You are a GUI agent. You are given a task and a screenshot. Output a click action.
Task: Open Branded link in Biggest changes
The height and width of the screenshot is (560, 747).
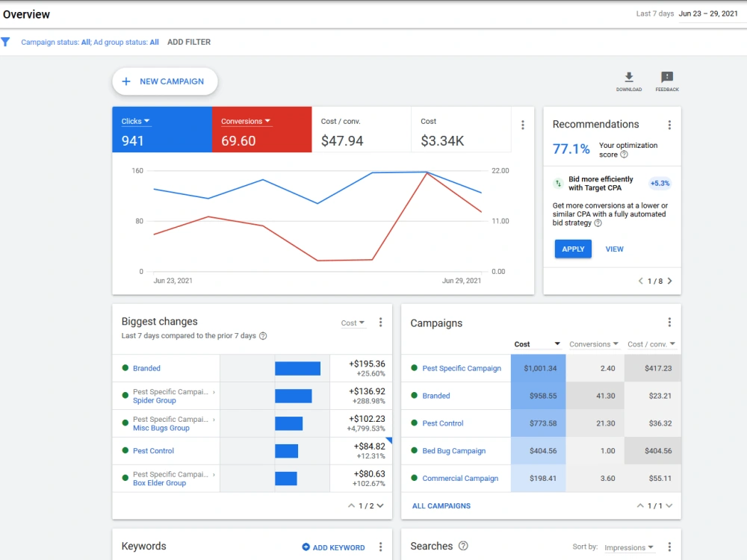[x=146, y=368]
